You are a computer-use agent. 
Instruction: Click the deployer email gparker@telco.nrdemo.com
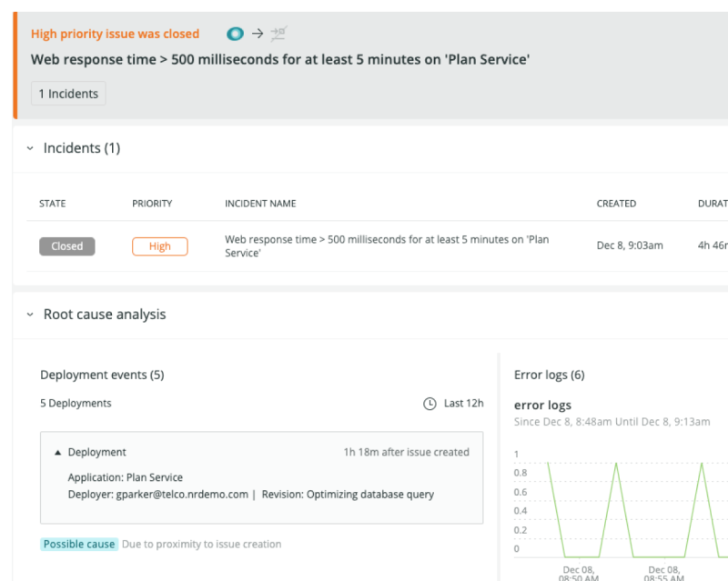click(x=181, y=495)
